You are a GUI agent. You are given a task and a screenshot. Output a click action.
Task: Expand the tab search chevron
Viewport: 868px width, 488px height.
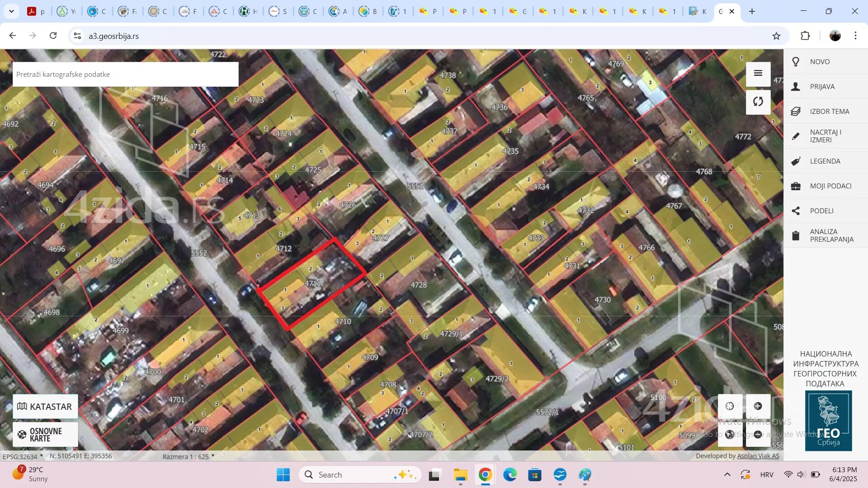click(11, 11)
